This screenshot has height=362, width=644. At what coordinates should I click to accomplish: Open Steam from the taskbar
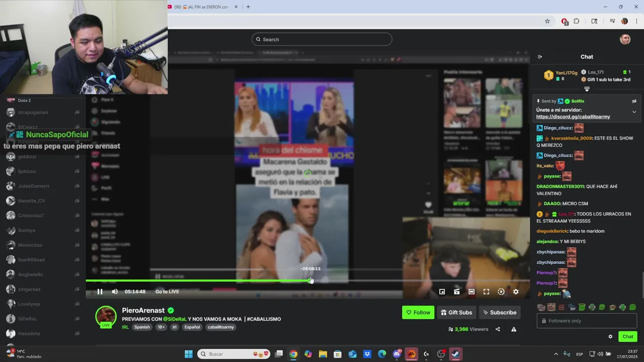(455, 354)
